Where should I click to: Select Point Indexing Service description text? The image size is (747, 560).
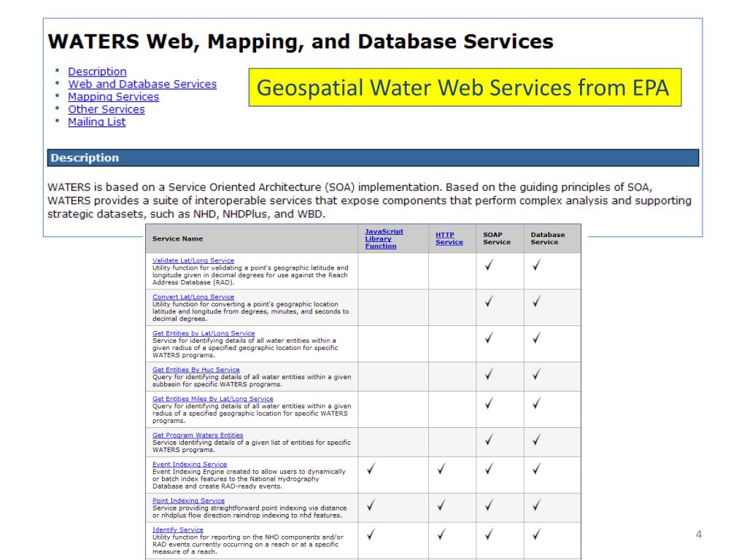(x=249, y=512)
